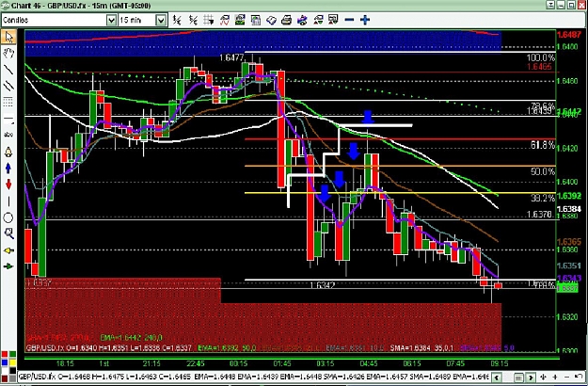This screenshot has height=386, width=588.
Task: Click the horizontal scrollbar thumb
Action: click(x=519, y=377)
